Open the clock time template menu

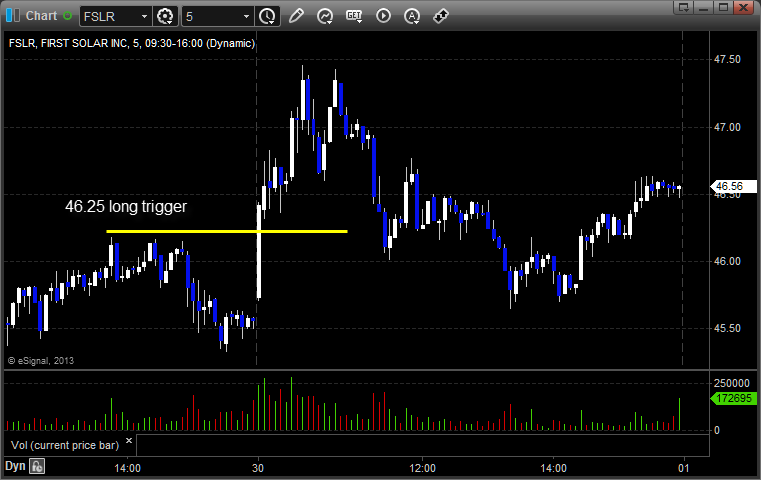(267, 17)
